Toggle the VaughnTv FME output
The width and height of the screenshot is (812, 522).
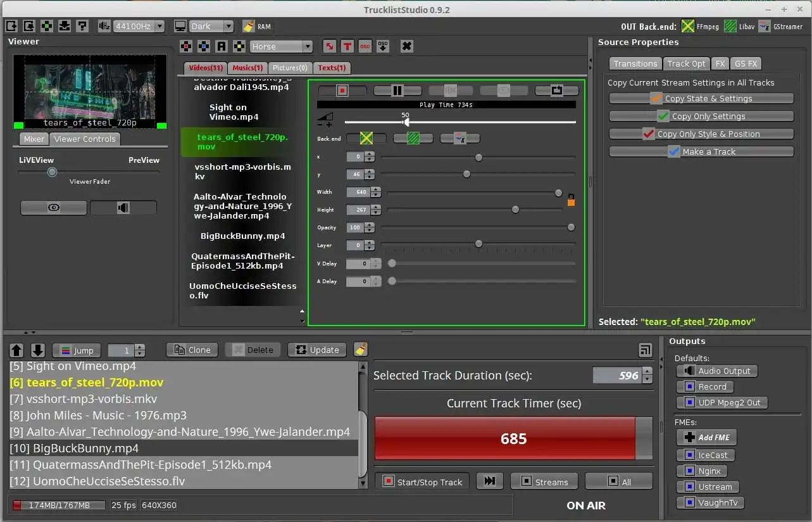click(710, 502)
